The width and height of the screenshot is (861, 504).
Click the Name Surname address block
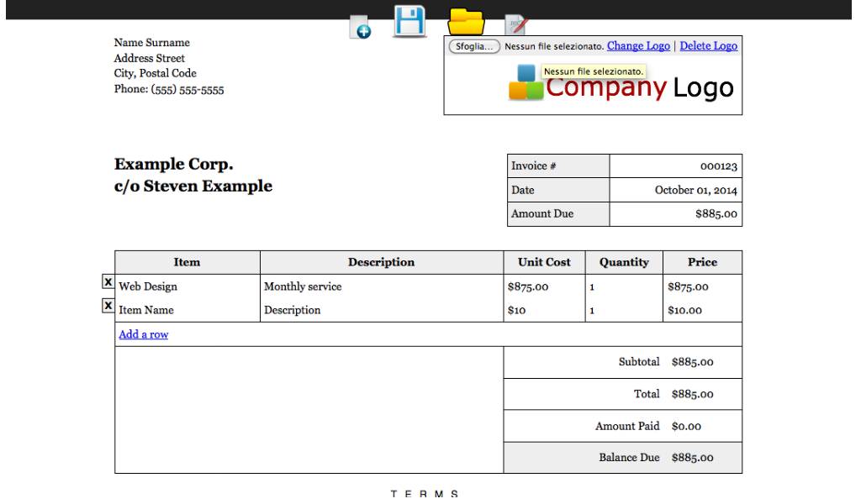(x=152, y=43)
